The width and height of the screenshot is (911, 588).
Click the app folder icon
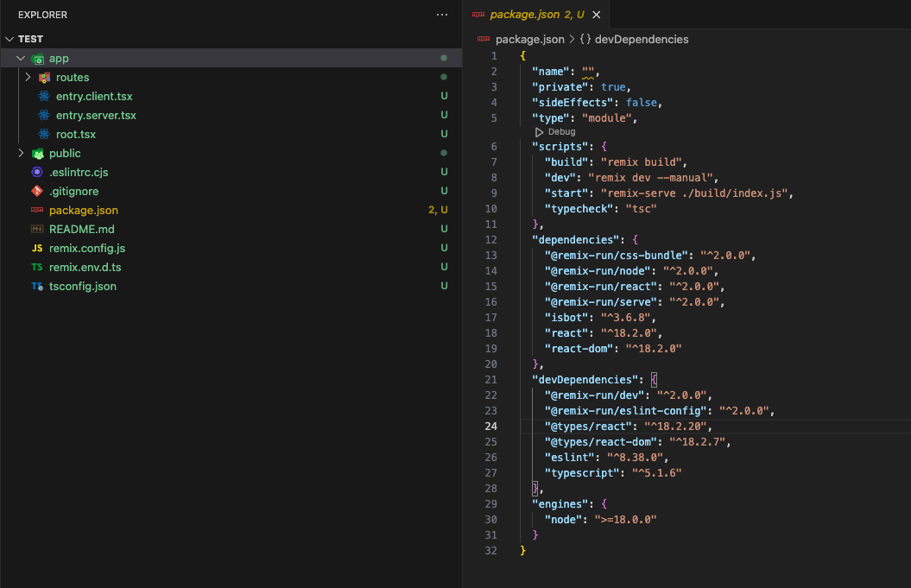(38, 59)
